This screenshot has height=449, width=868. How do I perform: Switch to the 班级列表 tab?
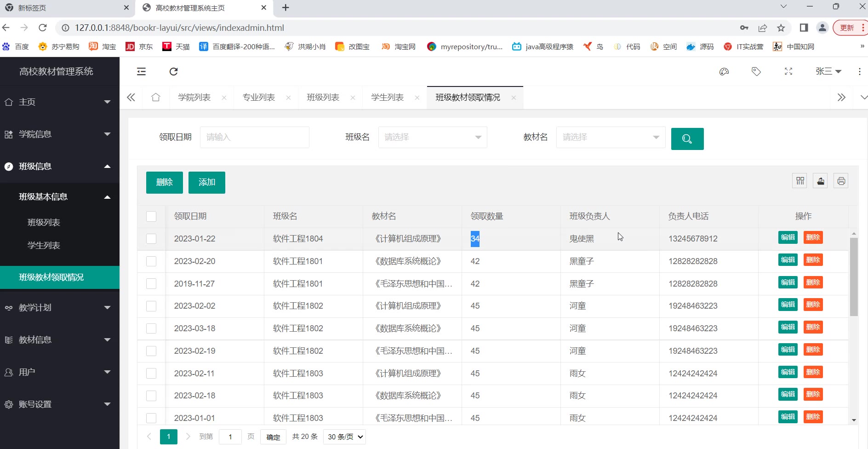point(323,98)
